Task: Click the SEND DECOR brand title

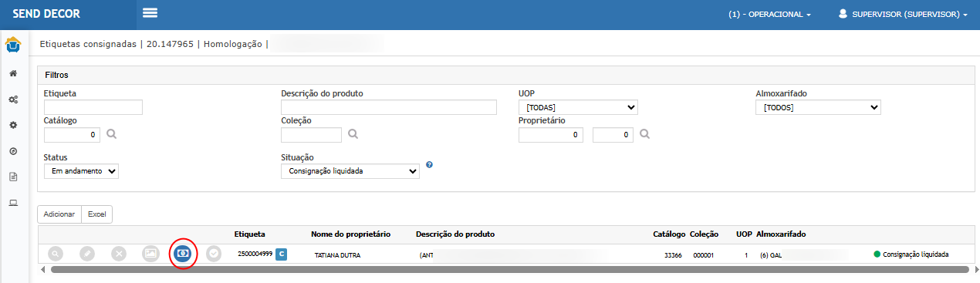Action: [46, 14]
